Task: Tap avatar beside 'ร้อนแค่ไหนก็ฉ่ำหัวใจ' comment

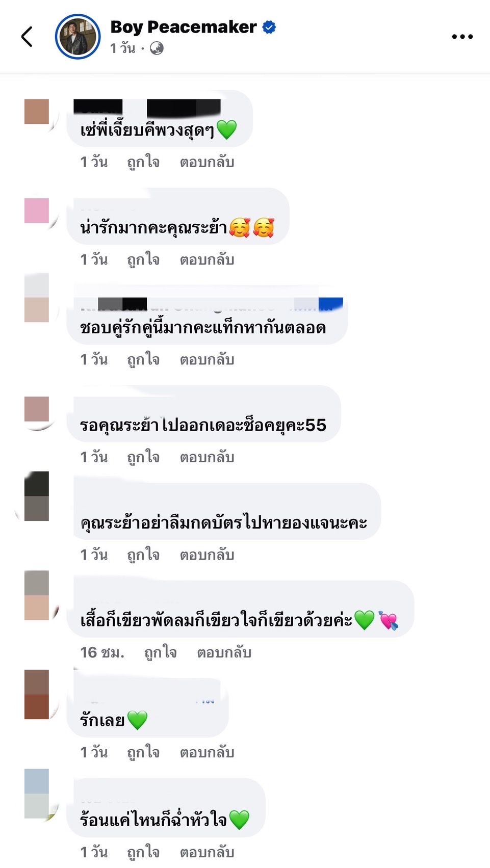Action: coord(37,794)
